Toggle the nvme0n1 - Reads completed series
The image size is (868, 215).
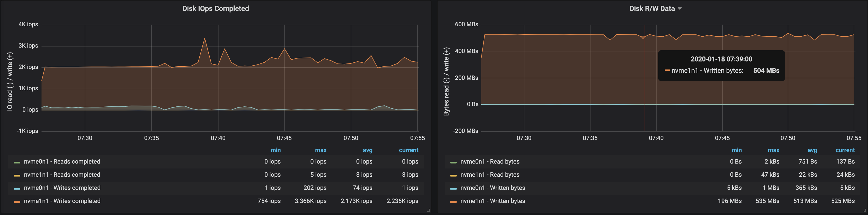(x=62, y=161)
